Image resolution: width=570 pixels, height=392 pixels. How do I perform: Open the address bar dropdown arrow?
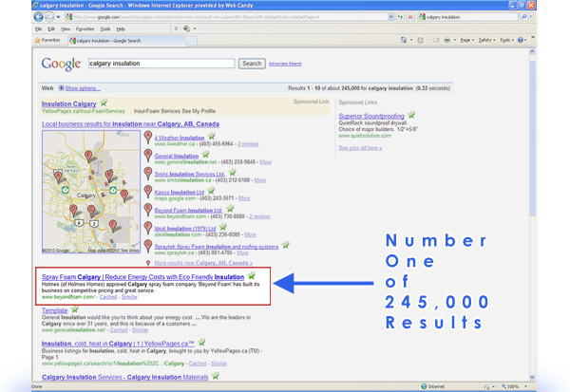click(390, 17)
